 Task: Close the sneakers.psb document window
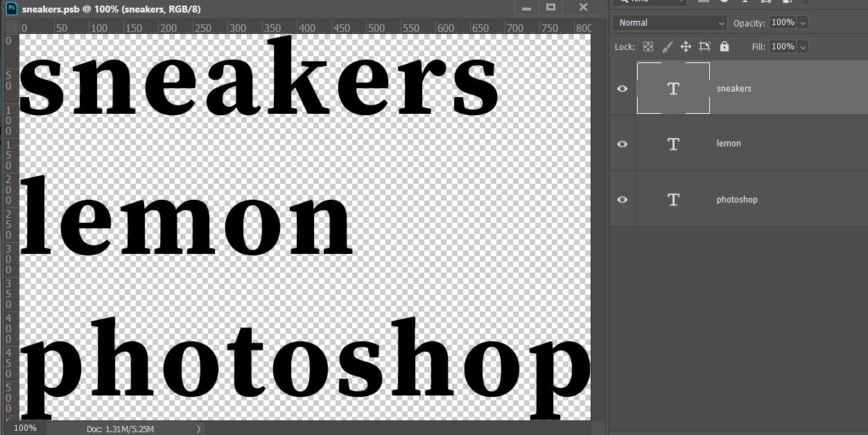coord(583,8)
